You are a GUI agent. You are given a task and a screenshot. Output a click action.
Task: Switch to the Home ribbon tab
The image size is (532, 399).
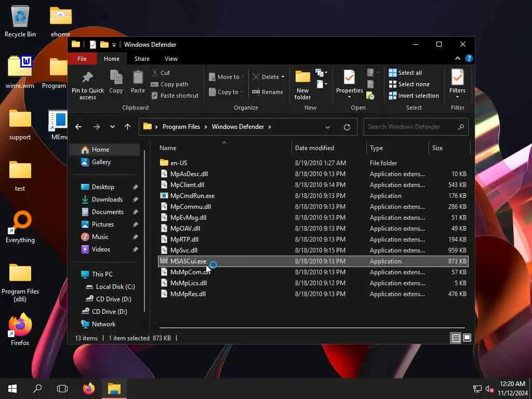click(x=112, y=59)
